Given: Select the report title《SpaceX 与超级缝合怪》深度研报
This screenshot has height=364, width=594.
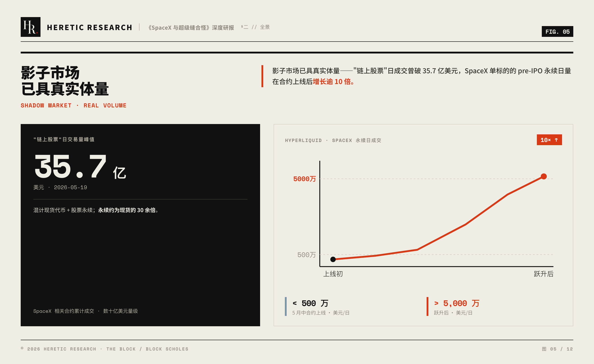Looking at the screenshot, I should coord(191,28).
